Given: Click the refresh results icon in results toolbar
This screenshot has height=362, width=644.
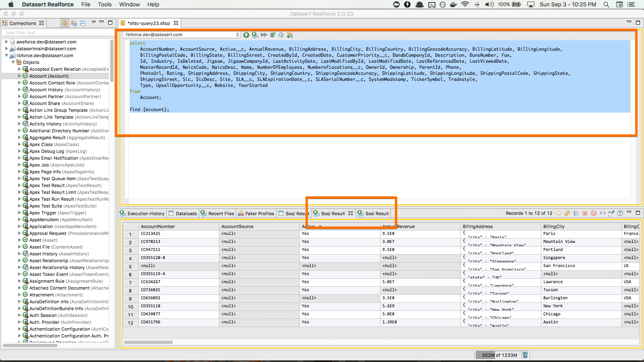Looking at the screenshot, I should coord(567,213).
